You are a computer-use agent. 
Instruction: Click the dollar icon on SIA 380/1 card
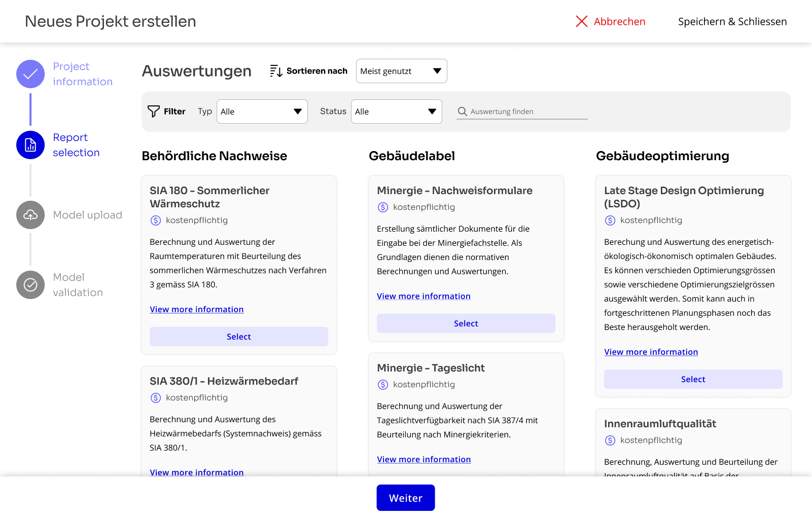click(x=156, y=398)
